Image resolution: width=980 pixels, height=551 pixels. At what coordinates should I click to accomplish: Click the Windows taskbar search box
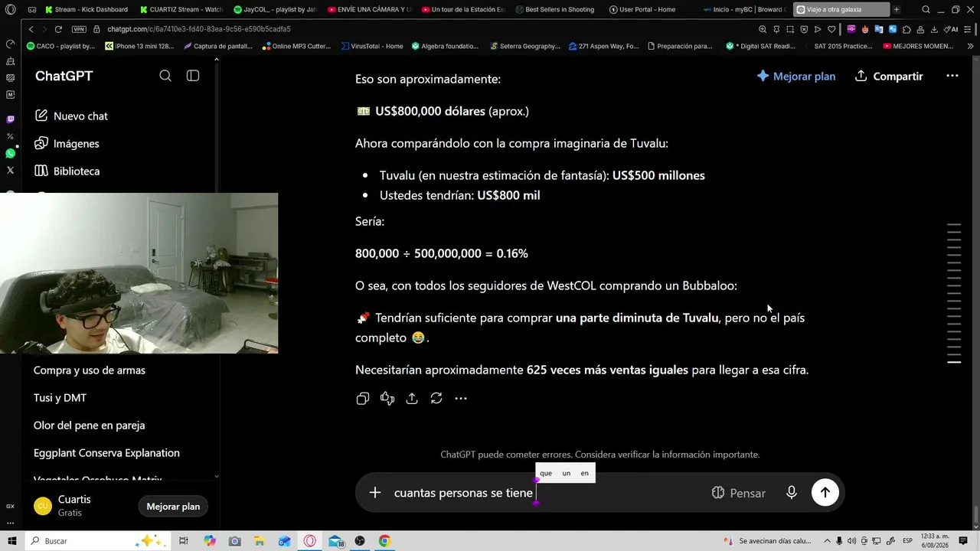[98, 541]
